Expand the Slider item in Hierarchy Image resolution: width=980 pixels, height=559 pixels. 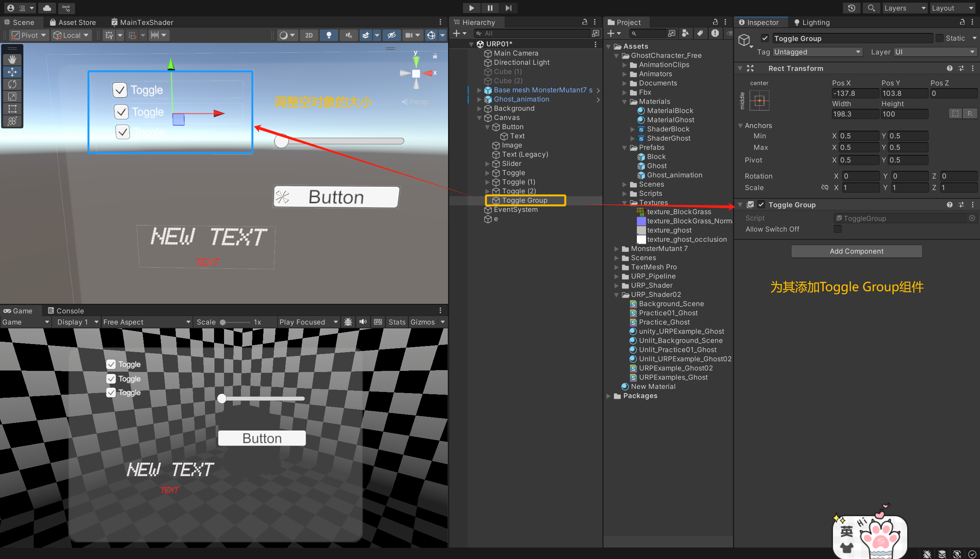(488, 164)
